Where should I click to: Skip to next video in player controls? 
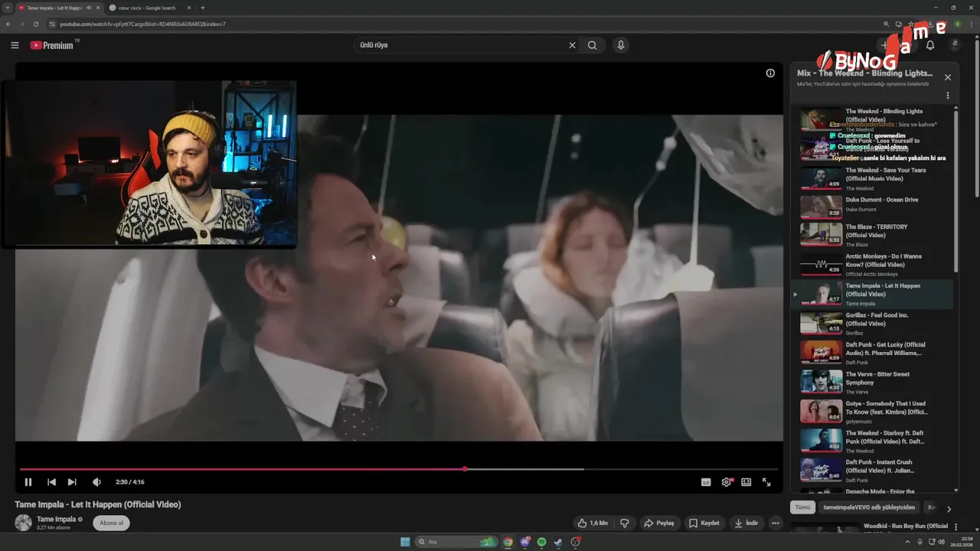point(72,482)
